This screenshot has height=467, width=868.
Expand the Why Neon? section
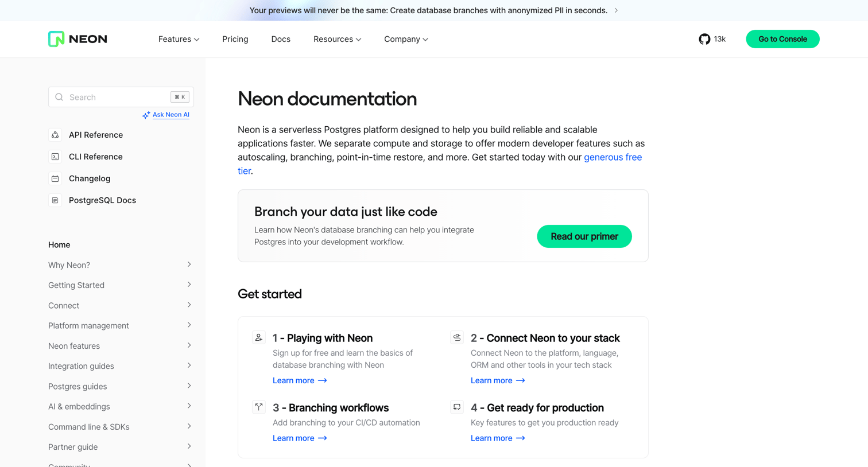coord(120,265)
